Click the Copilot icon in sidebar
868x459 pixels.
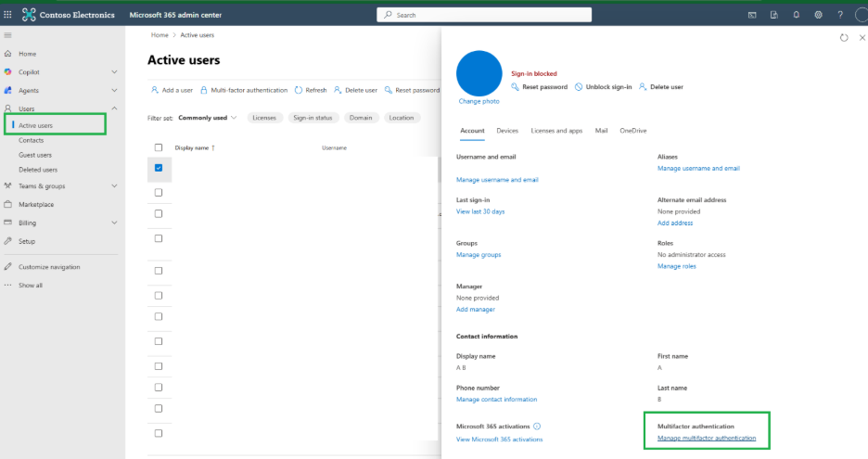coord(7,72)
